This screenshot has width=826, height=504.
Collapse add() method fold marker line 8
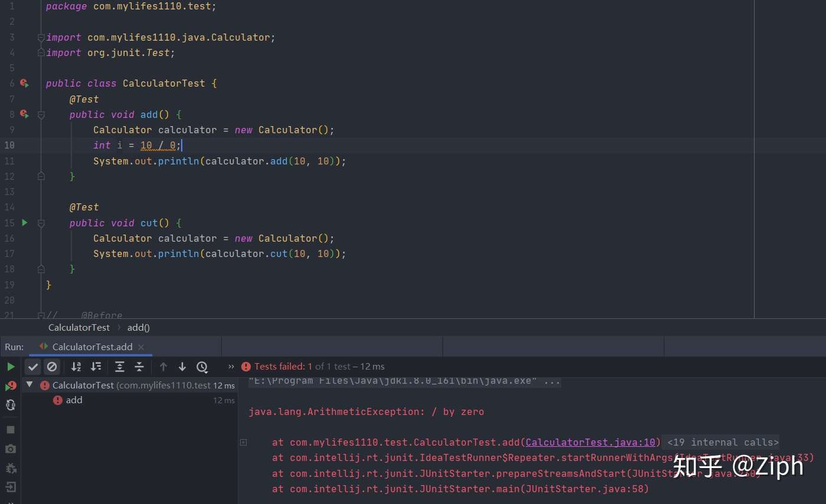pyautogui.click(x=41, y=115)
